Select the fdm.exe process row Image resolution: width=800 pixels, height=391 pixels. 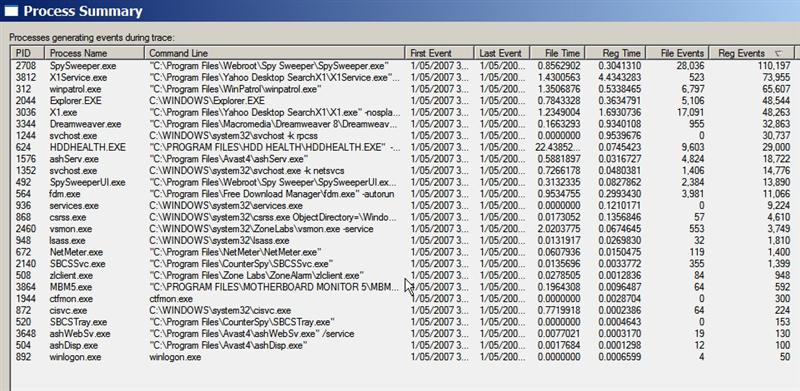pyautogui.click(x=403, y=194)
